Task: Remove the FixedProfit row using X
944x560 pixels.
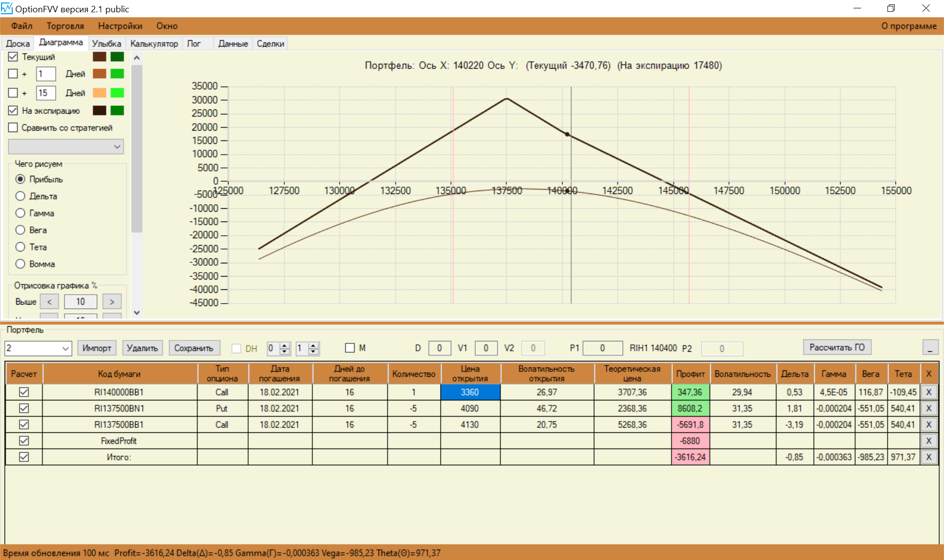Action: (928, 441)
